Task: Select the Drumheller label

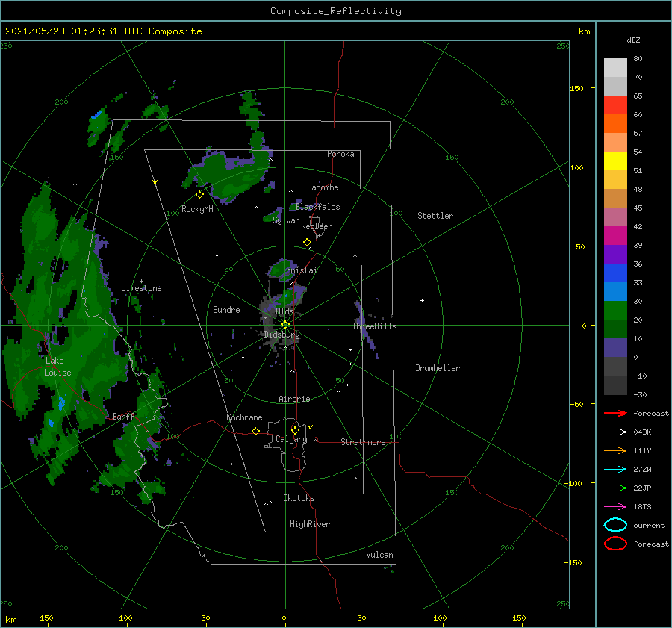Action: 438,368
